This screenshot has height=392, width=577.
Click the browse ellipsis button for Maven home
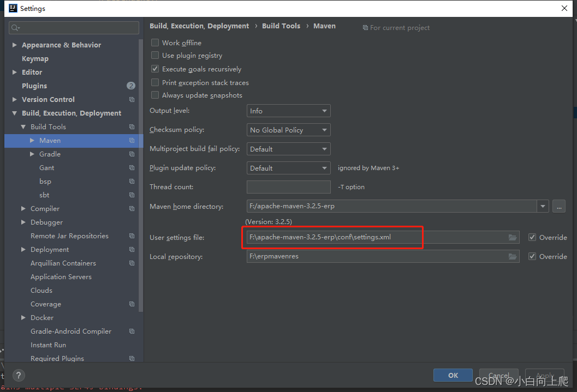click(x=559, y=206)
